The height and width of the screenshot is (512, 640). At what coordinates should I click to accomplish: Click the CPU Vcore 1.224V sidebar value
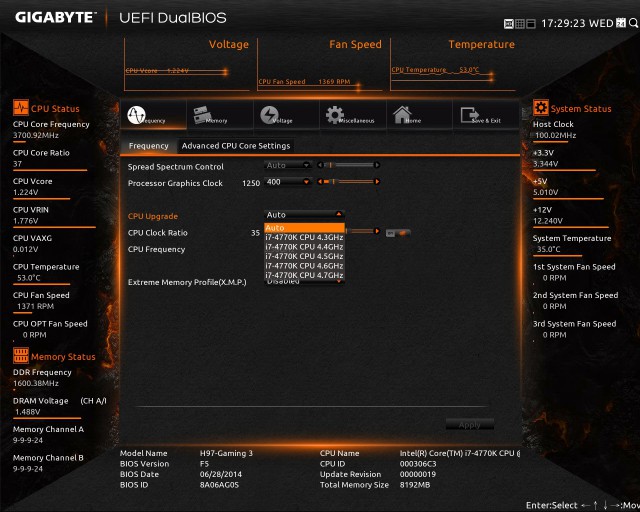tap(25, 192)
